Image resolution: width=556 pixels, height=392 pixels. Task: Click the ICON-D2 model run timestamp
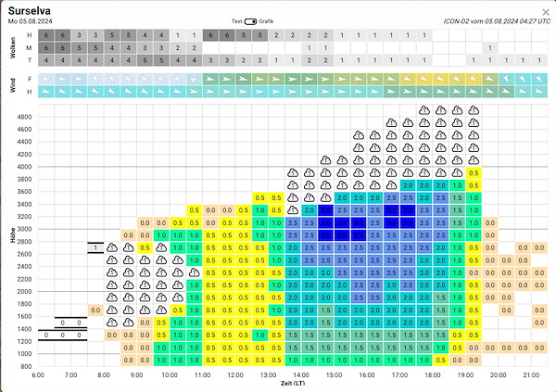point(495,20)
